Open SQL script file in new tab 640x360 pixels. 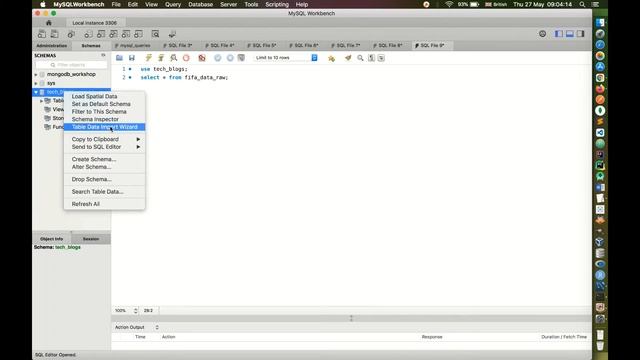click(55, 34)
